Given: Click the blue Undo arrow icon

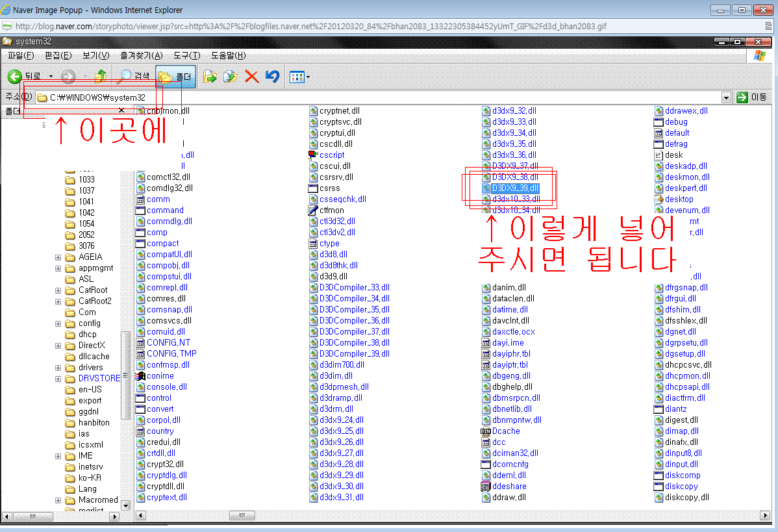Looking at the screenshot, I should click(273, 77).
